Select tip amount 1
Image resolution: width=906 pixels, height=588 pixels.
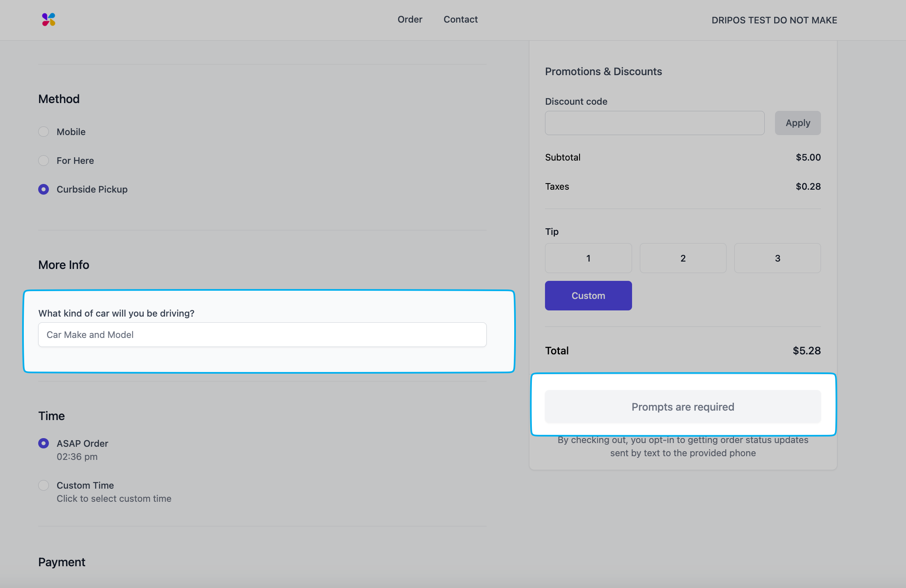point(588,258)
